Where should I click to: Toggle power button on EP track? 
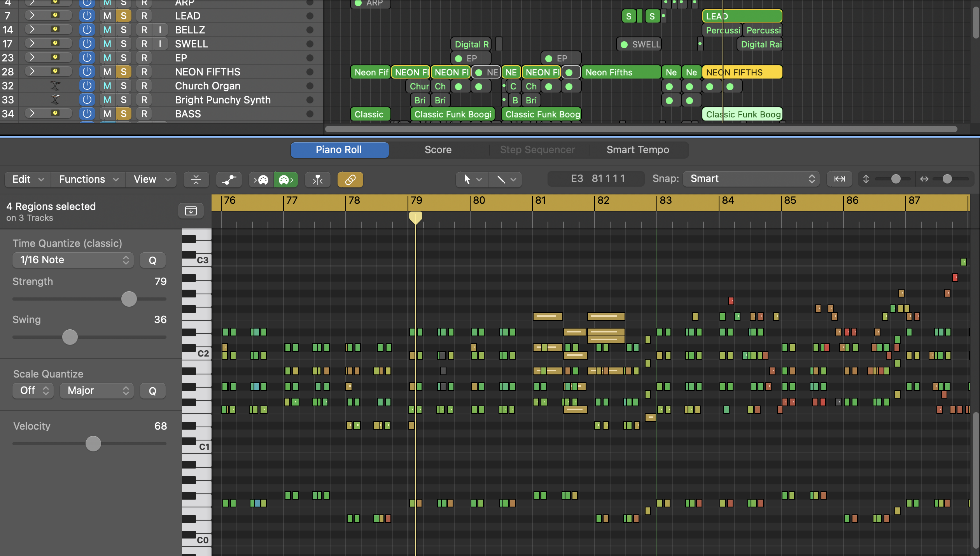pos(87,58)
